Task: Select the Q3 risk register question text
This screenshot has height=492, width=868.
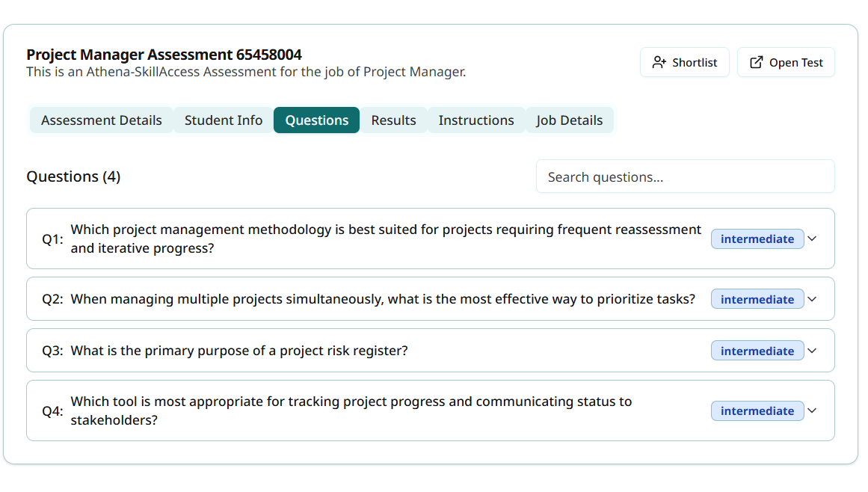Action: click(239, 351)
